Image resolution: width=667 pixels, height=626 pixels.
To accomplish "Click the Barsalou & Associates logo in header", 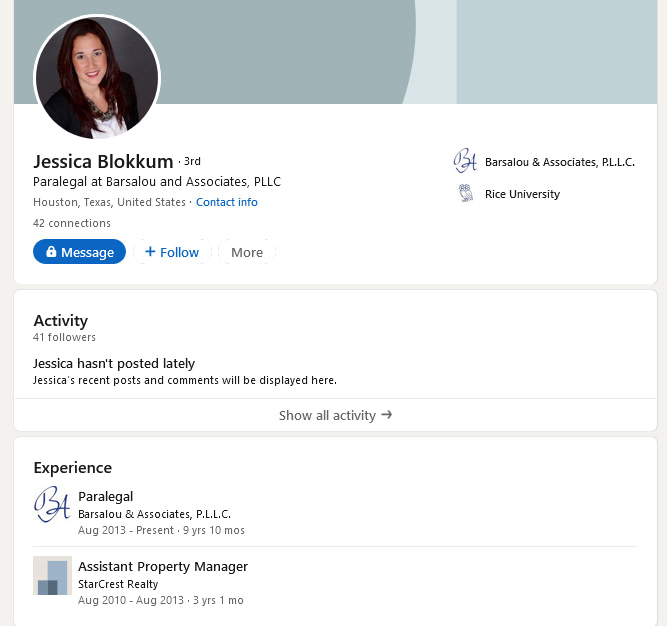I will 466,161.
